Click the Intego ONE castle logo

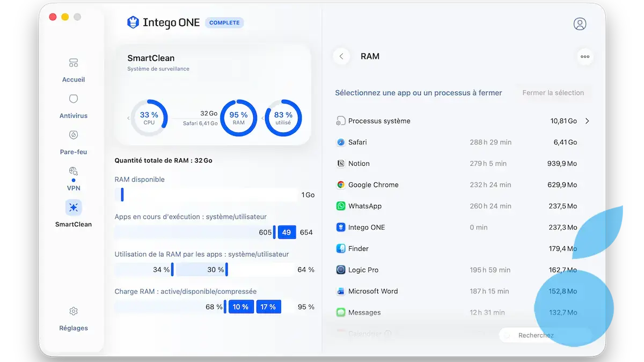(x=133, y=23)
